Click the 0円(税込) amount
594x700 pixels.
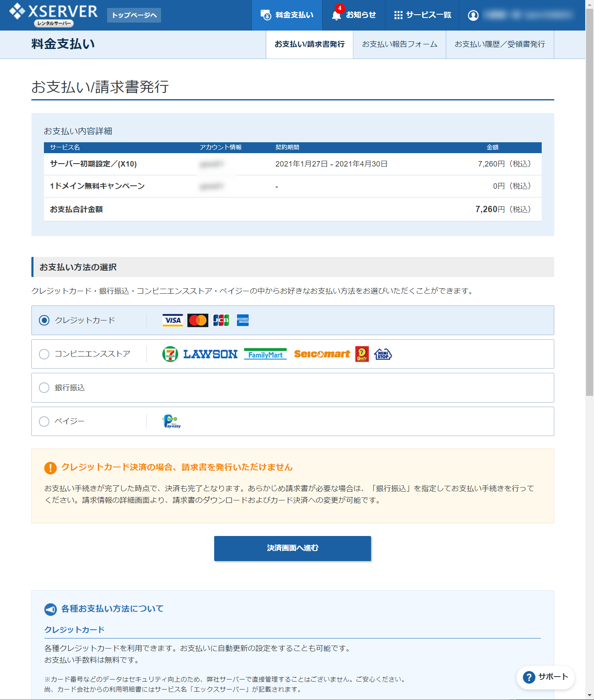point(512,186)
